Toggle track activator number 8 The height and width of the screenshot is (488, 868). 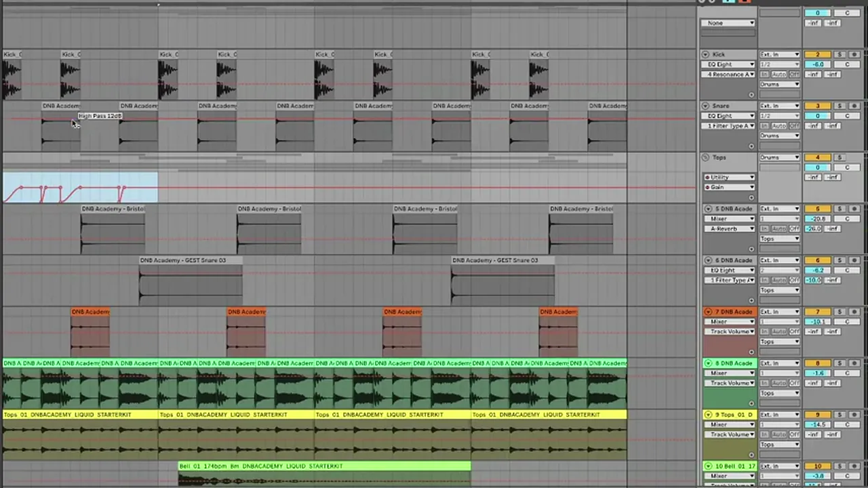818,363
